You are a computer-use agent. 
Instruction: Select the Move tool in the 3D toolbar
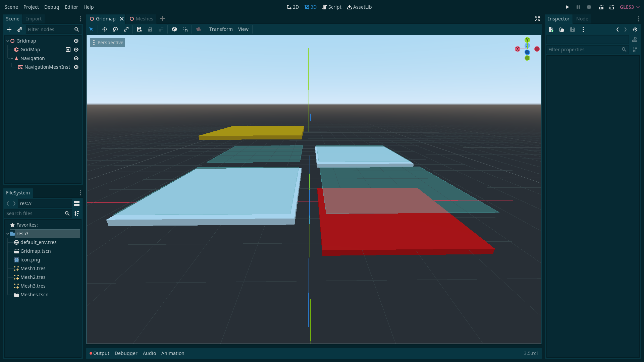point(104,29)
